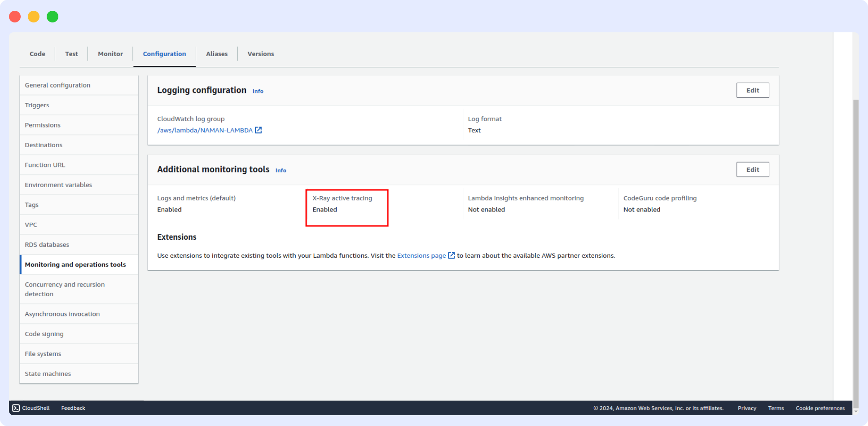
Task: Edit the Additional monitoring tools section
Action: (752, 170)
